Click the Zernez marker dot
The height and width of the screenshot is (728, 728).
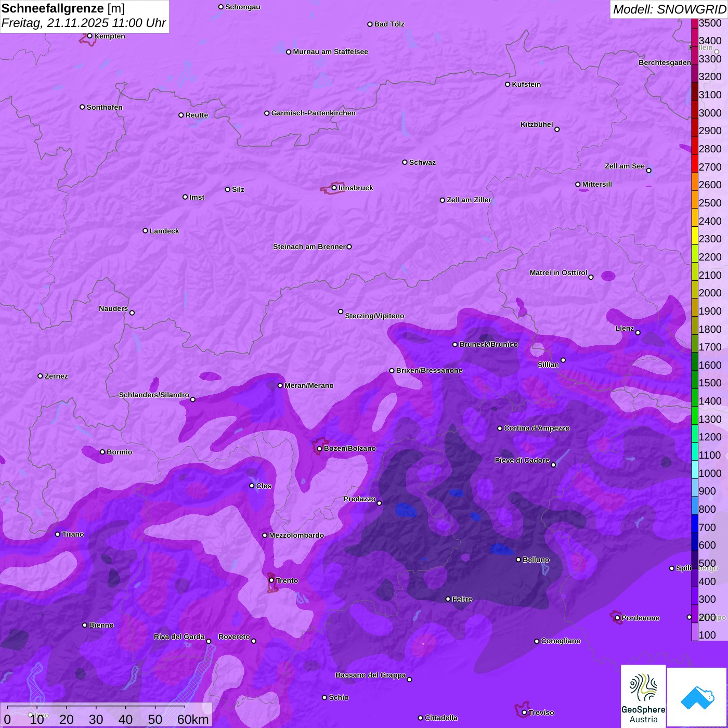click(x=40, y=376)
